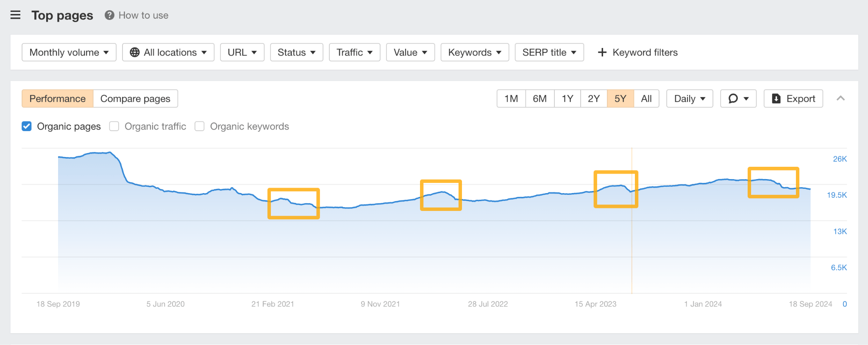Screen dimensions: 868x345
Task: Collapse the chart panel with chevron
Action: pyautogui.click(x=840, y=98)
